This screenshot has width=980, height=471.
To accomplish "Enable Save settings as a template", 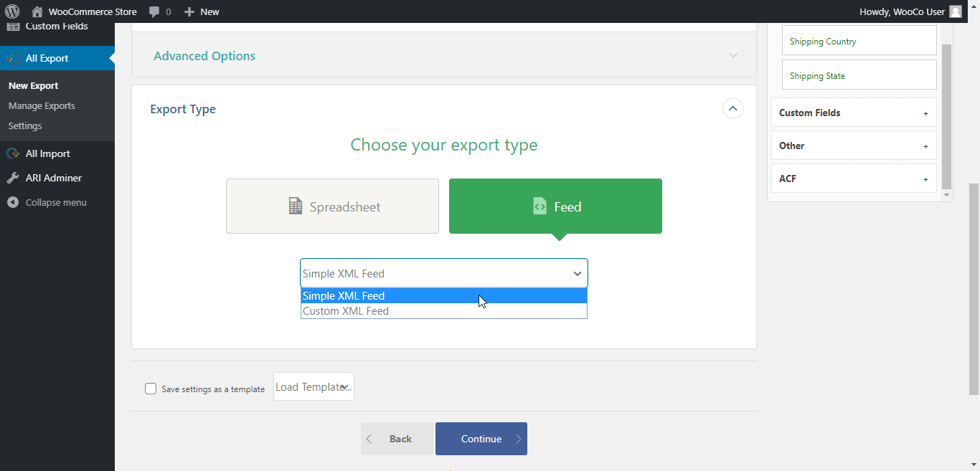I will coord(151,389).
